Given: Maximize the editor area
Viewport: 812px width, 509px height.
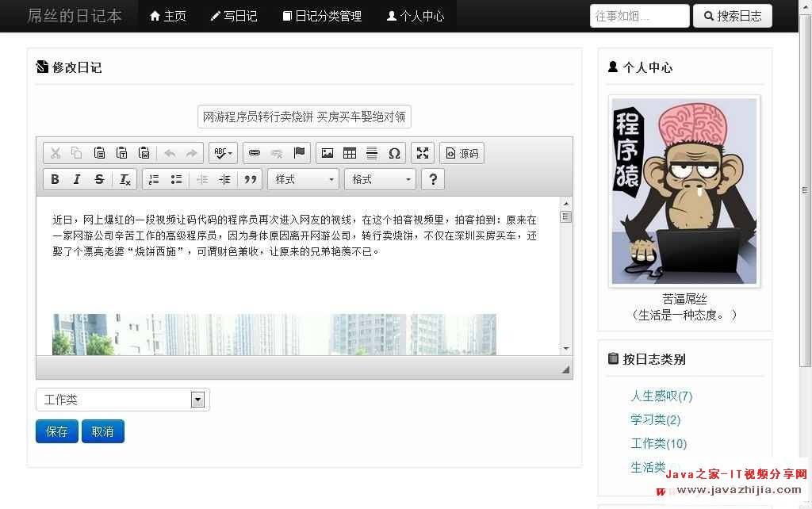Looking at the screenshot, I should pyautogui.click(x=423, y=153).
